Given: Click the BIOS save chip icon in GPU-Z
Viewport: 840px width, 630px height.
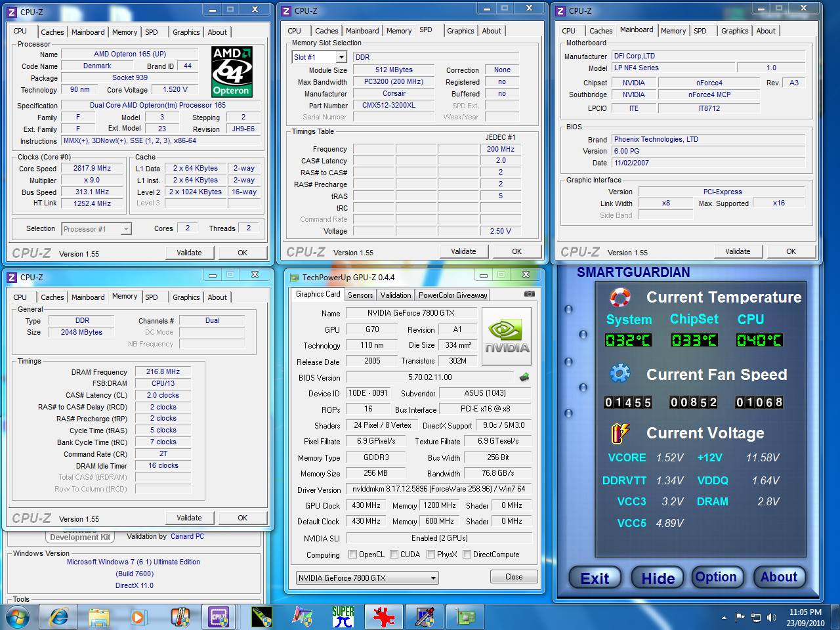Looking at the screenshot, I should [524, 377].
